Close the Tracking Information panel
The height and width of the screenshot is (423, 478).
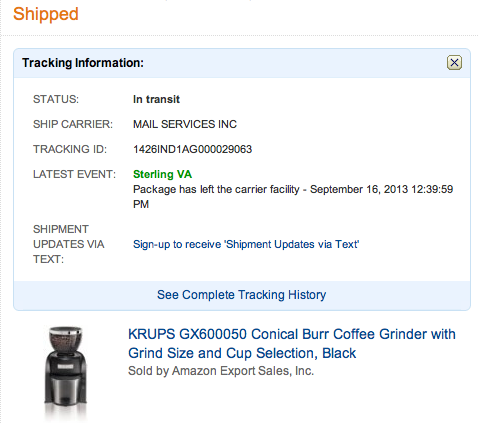454,63
